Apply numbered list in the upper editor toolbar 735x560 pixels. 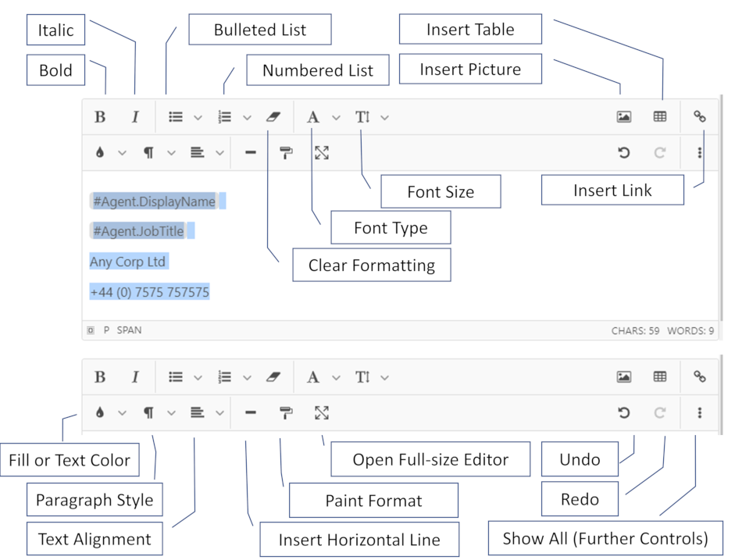(x=224, y=116)
